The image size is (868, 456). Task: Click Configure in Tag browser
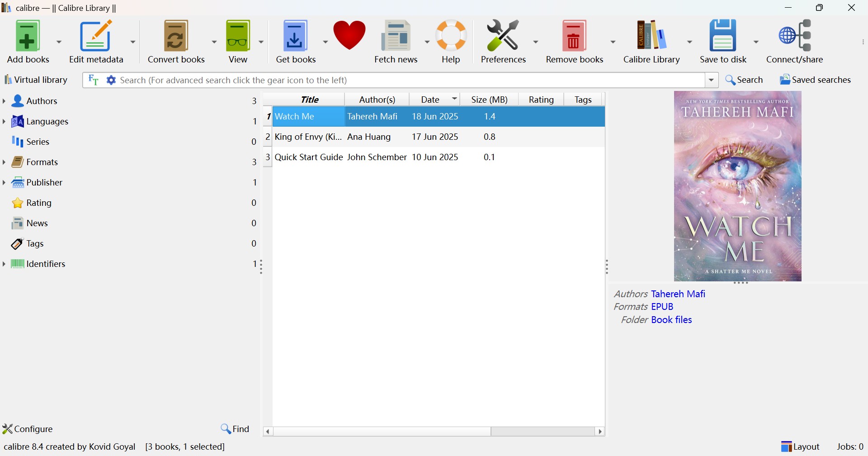click(x=28, y=428)
